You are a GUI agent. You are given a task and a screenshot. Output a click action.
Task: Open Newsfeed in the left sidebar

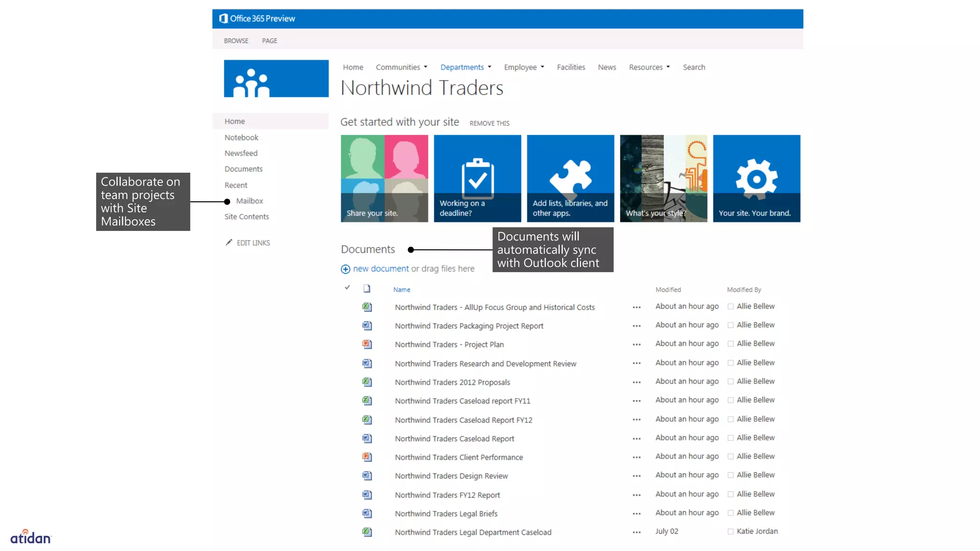[241, 154]
